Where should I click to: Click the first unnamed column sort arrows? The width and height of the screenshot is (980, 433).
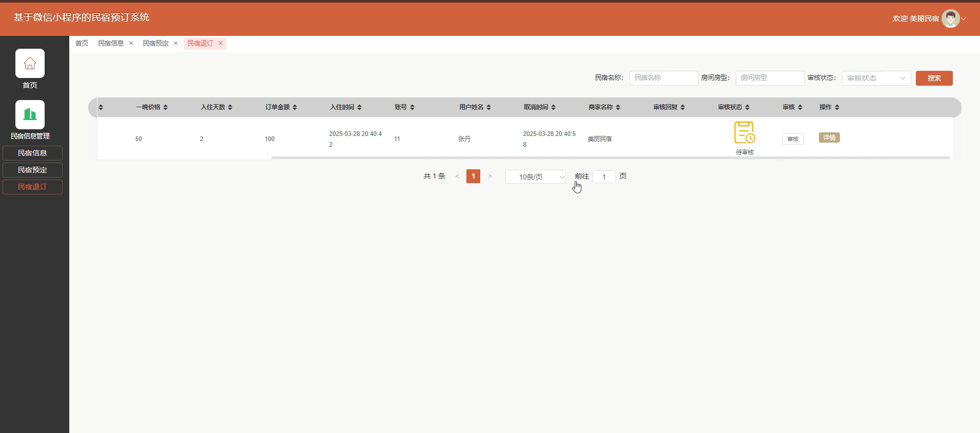pos(101,107)
